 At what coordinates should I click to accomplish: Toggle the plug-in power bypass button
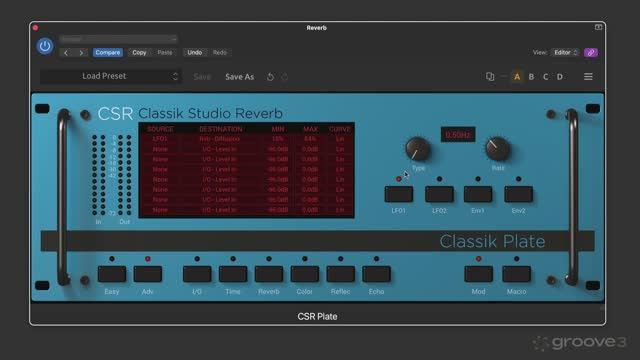[45, 46]
